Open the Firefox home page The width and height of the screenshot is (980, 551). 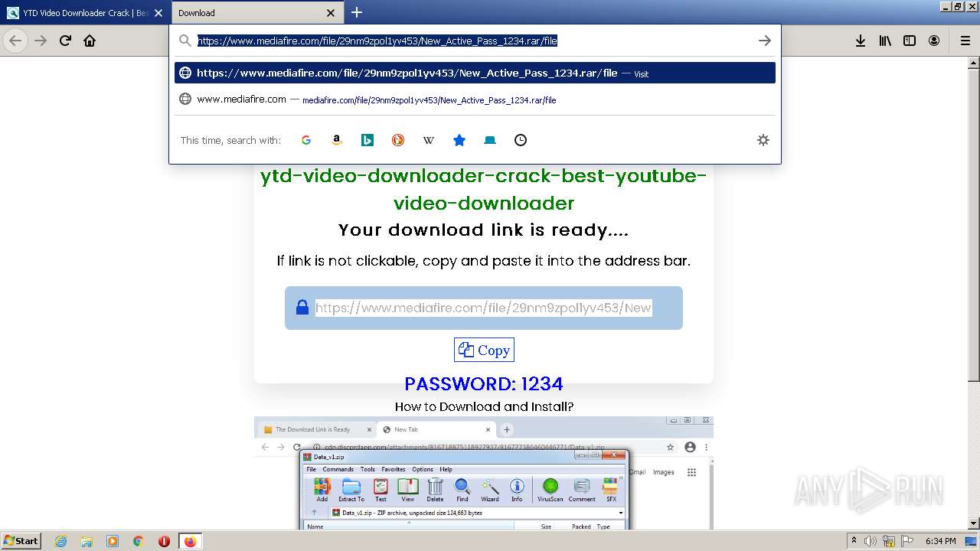tap(90, 41)
